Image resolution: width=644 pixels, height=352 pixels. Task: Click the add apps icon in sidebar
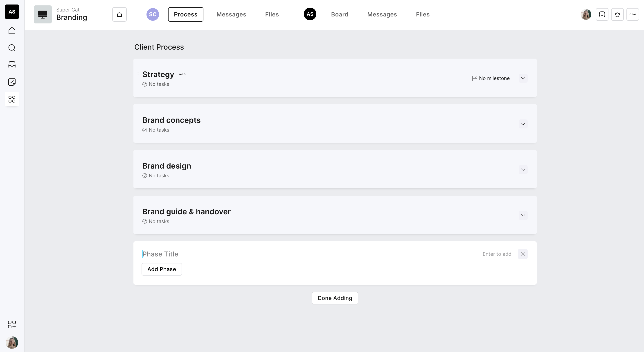(12, 325)
